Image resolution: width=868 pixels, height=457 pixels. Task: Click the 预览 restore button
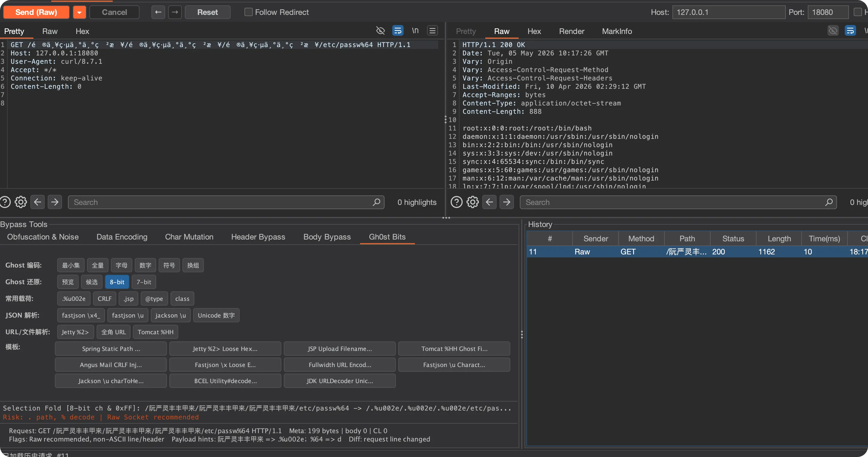[68, 282]
